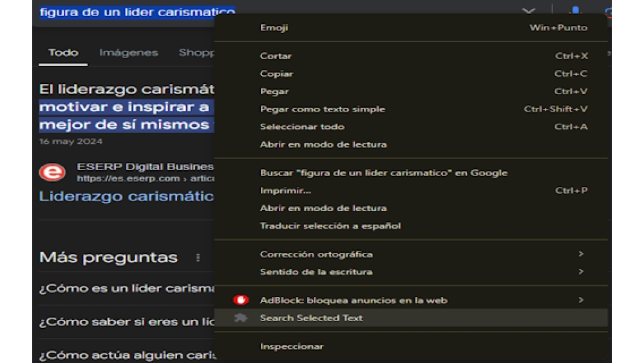Click the AdBlock red hand icon
644x363 pixels.
tap(241, 300)
